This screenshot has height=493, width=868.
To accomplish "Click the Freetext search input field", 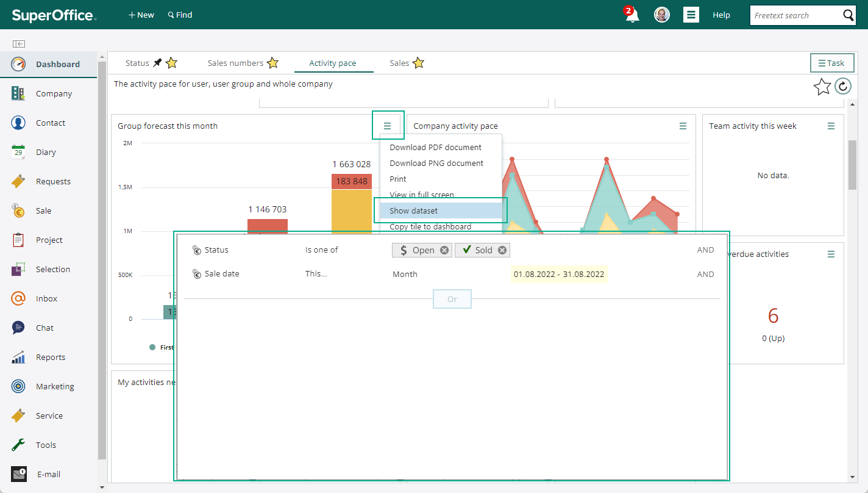I will [x=795, y=15].
